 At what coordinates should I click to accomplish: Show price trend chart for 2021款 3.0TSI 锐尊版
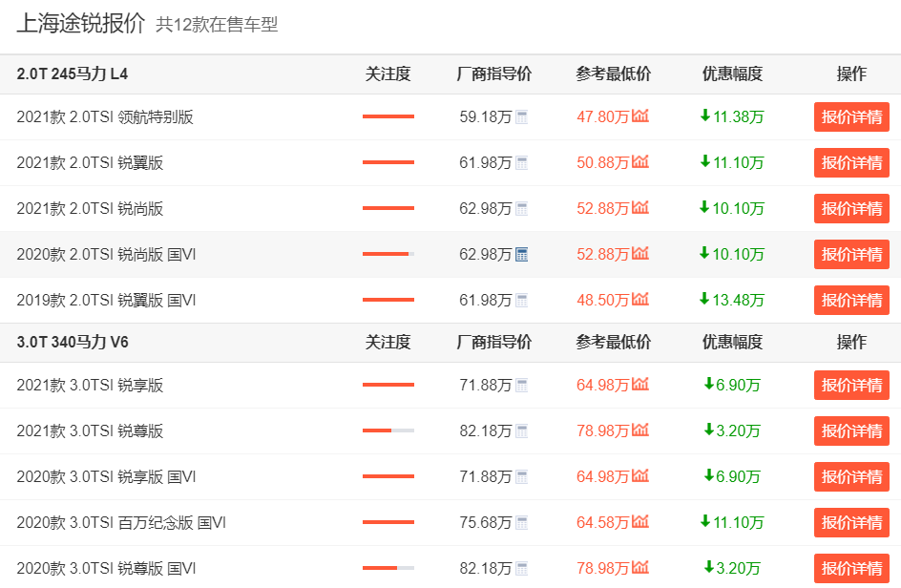pyautogui.click(x=640, y=430)
